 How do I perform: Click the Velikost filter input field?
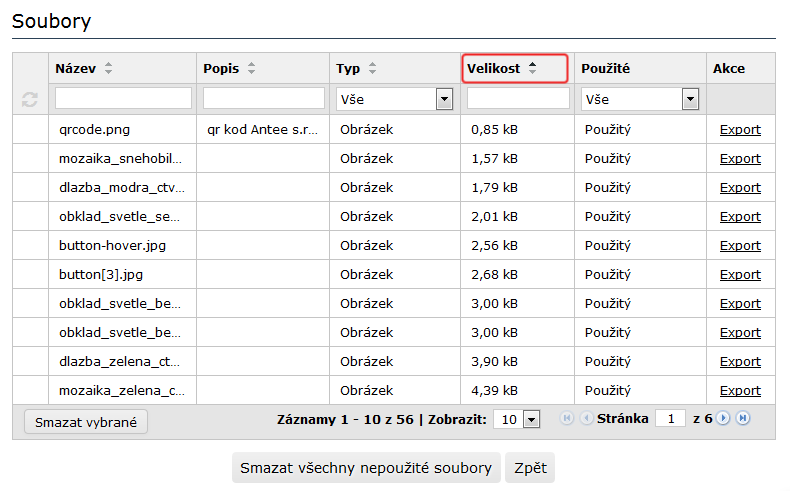point(518,98)
